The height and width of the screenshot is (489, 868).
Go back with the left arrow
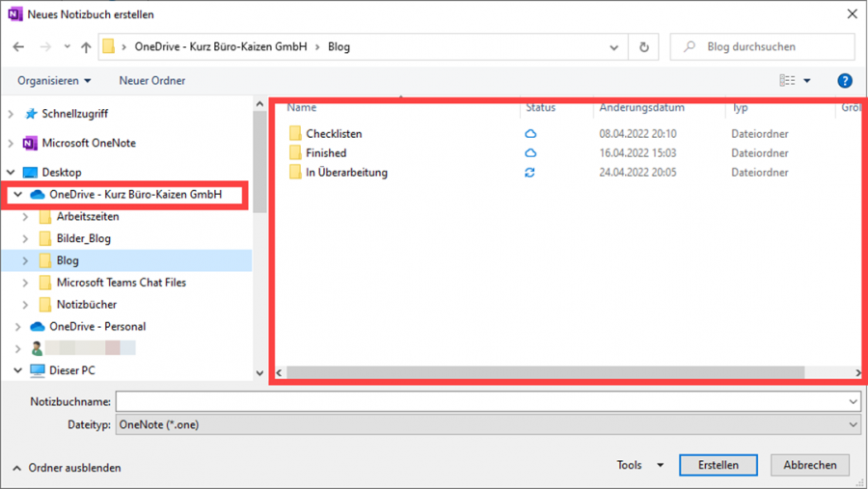18,47
